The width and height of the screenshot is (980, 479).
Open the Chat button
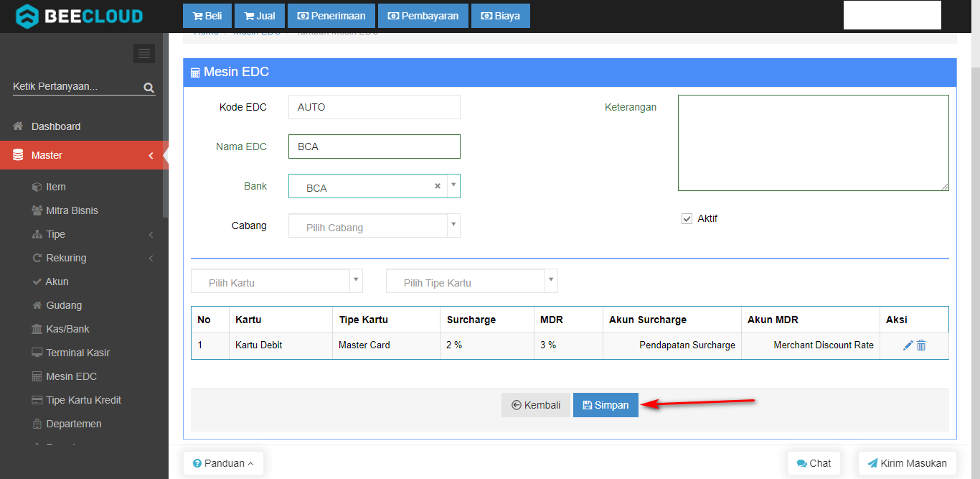coord(813,463)
